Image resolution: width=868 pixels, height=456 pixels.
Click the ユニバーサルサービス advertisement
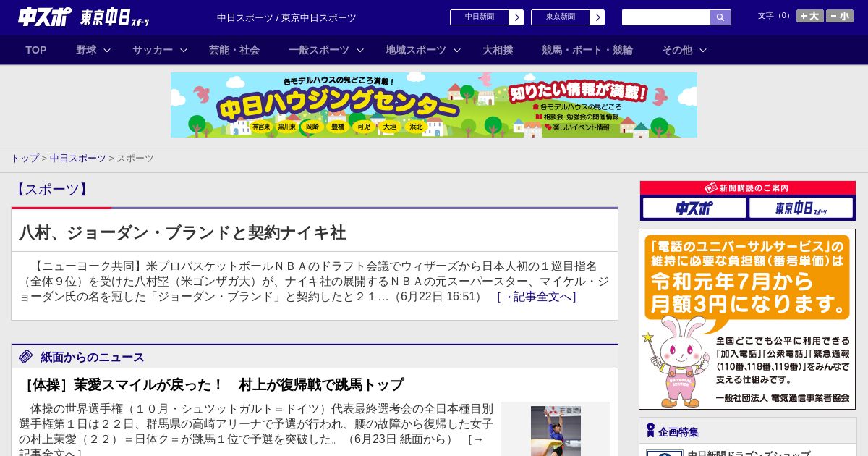pos(747,319)
